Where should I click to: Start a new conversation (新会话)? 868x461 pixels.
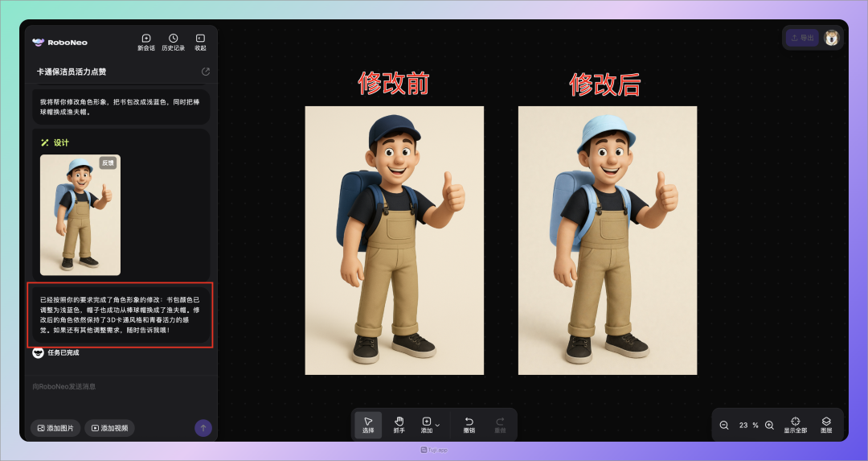coord(145,42)
